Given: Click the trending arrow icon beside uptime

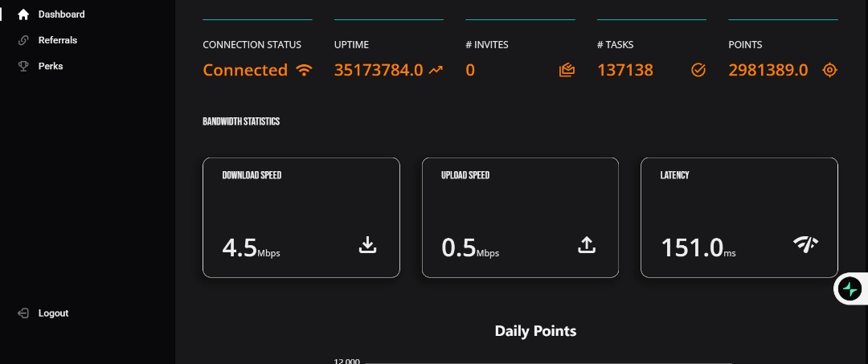Looking at the screenshot, I should pyautogui.click(x=436, y=70).
